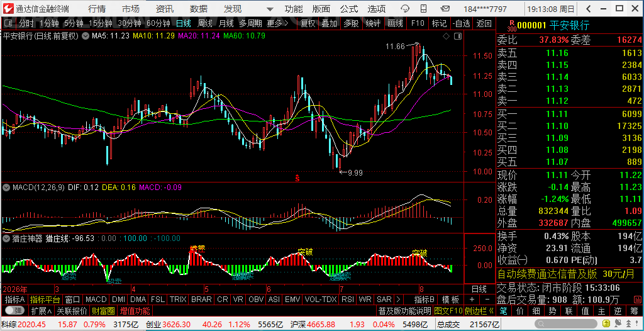Click the minus zoom-out button for indicators
Viewport: 644px width, 331px height.
tap(487, 300)
